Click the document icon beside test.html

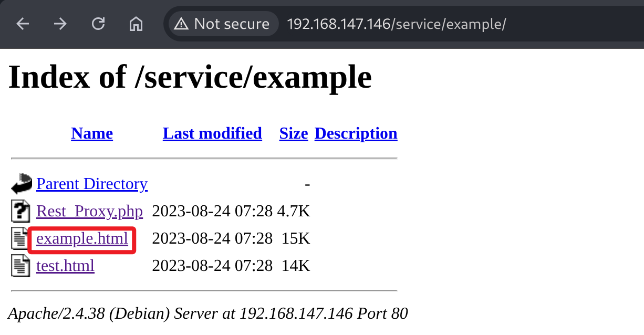click(21, 266)
